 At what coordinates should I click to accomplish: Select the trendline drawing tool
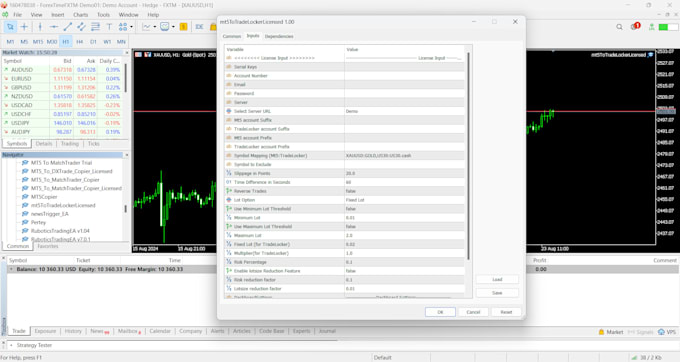pos(68,27)
